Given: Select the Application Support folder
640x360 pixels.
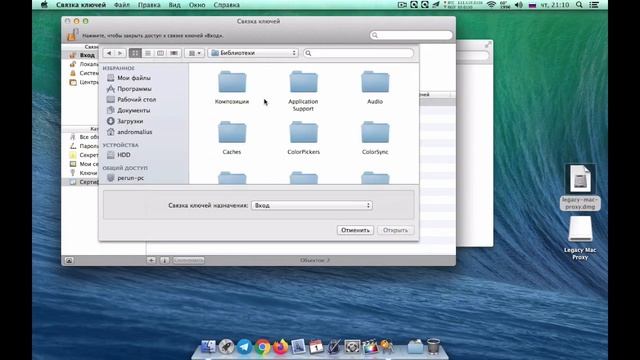Looking at the screenshot, I should coord(303,91).
